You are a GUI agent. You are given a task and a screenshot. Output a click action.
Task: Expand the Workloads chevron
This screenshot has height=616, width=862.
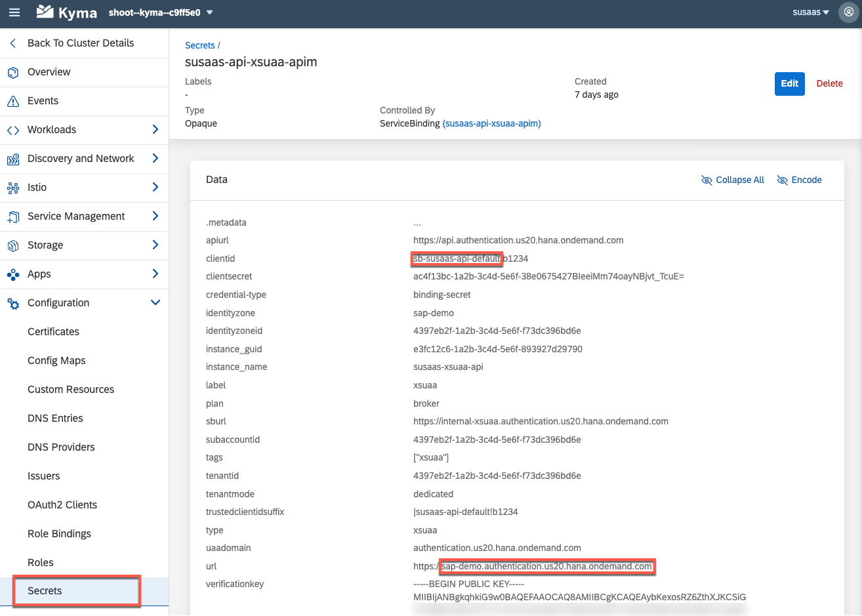tap(155, 130)
